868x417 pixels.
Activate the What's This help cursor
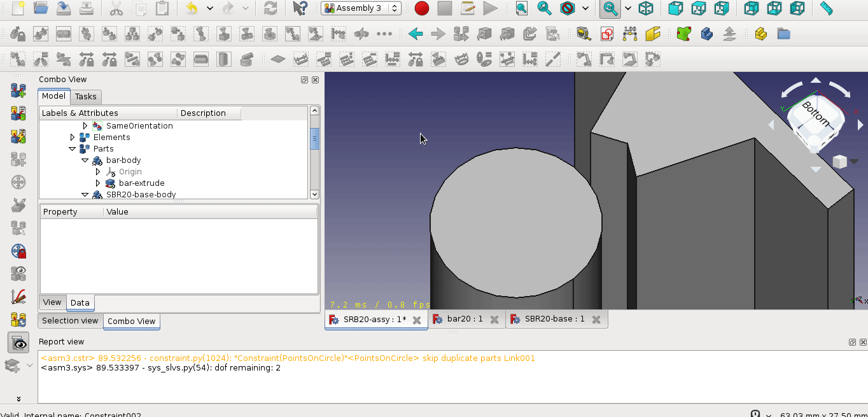click(300, 8)
